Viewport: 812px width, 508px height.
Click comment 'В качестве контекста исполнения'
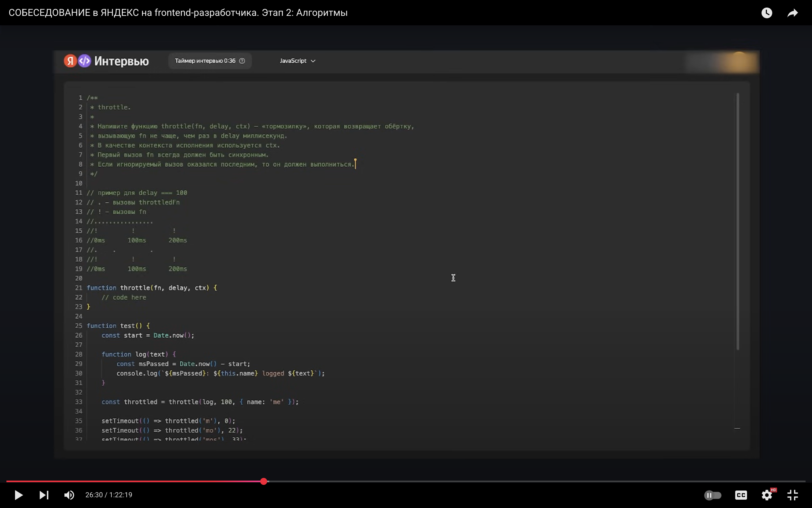click(185, 145)
